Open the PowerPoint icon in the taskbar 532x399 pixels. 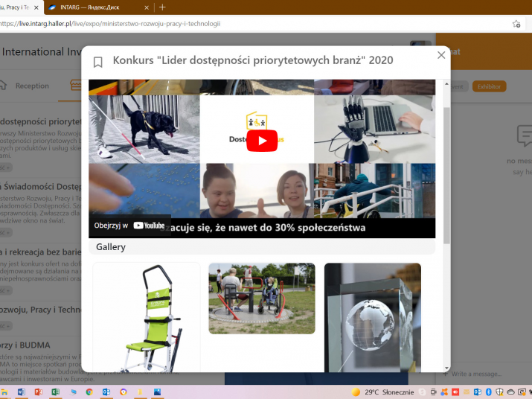(x=38, y=392)
